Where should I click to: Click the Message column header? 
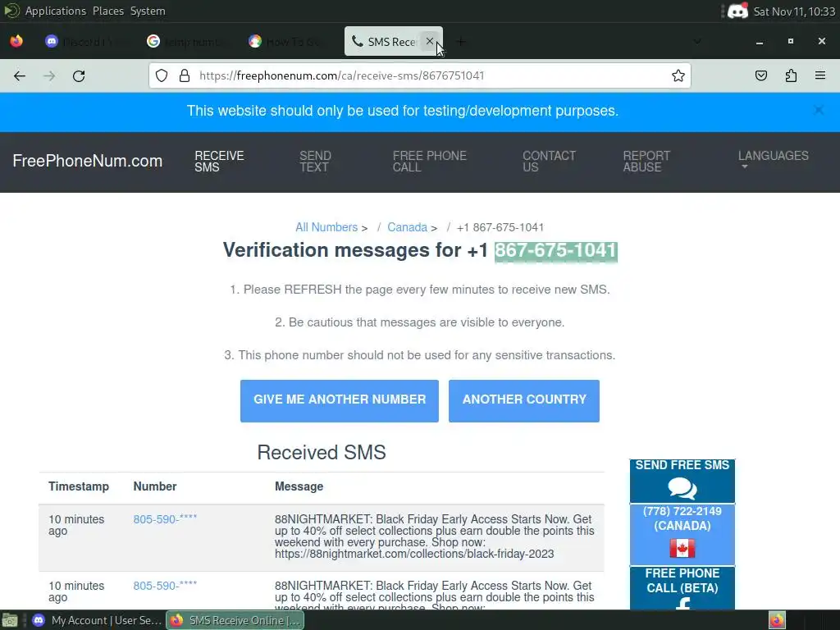click(299, 486)
